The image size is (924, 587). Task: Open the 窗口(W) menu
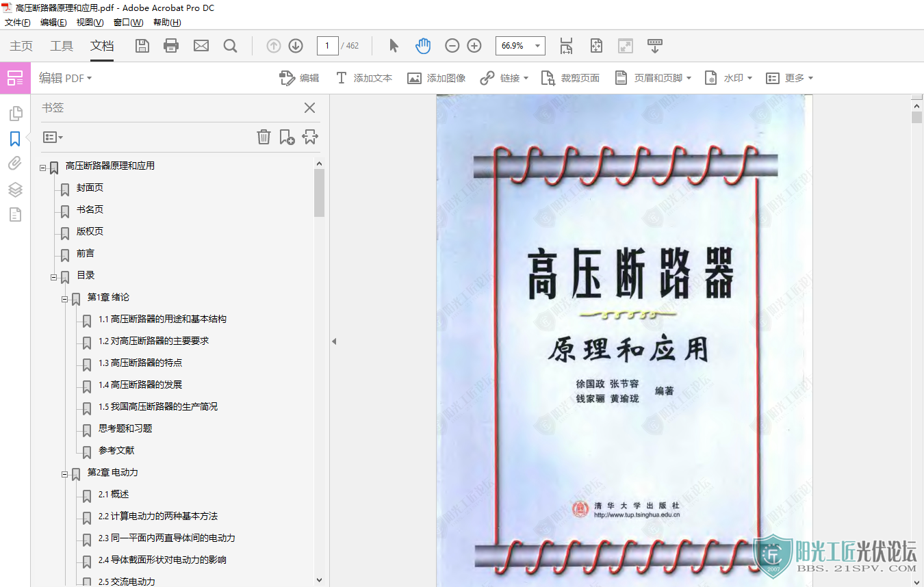point(128,23)
